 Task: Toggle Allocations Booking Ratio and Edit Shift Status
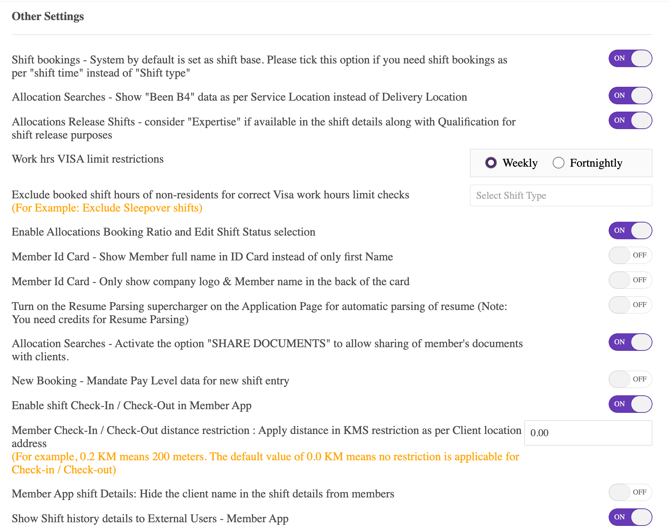[630, 231]
